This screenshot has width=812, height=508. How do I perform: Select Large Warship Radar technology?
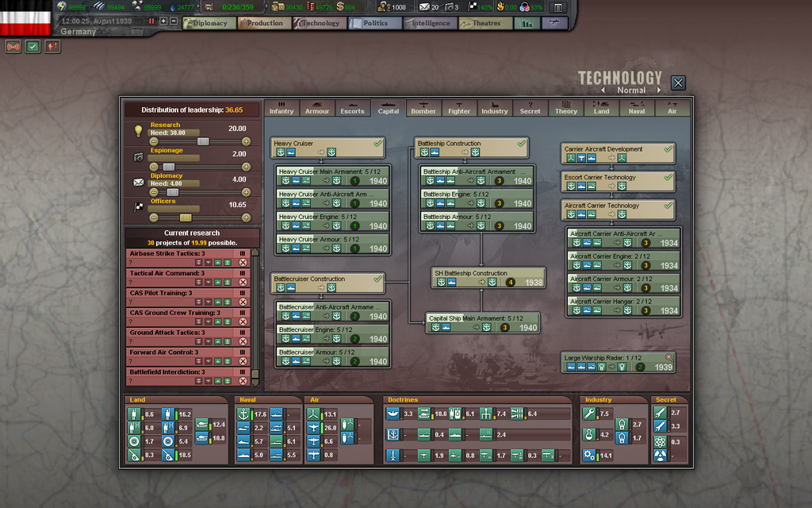click(618, 362)
